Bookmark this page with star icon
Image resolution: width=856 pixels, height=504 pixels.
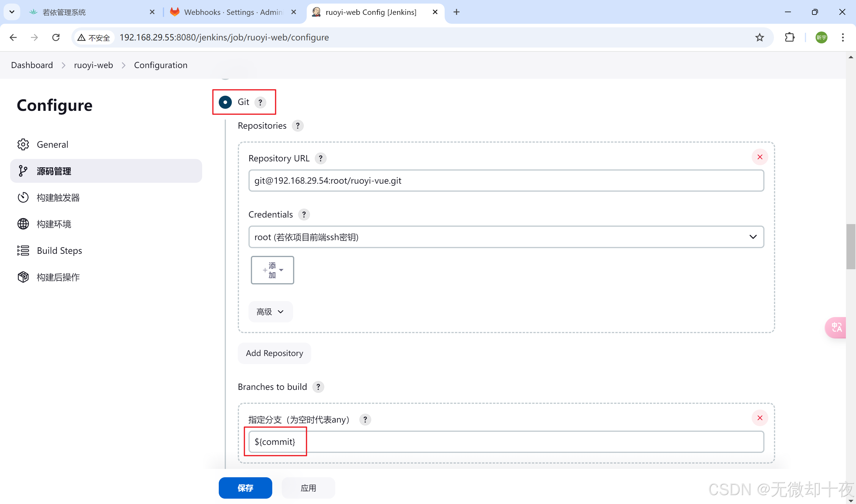tap(759, 37)
